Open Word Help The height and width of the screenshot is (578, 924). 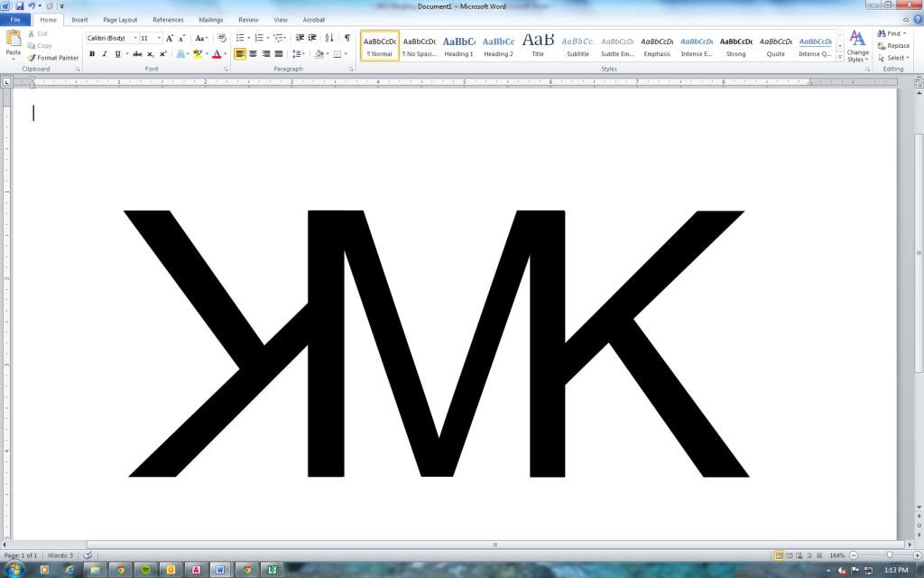(918, 20)
